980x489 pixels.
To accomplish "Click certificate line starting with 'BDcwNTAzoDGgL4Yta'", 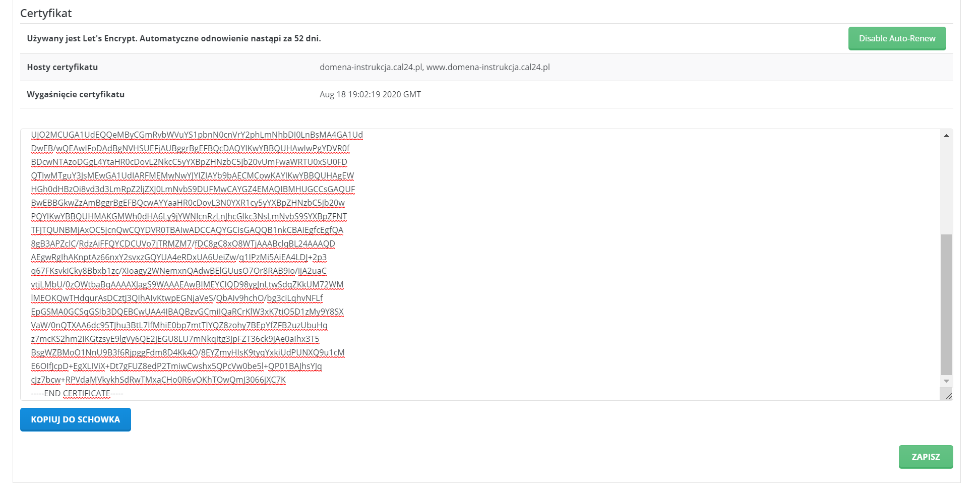I will (x=189, y=162).
